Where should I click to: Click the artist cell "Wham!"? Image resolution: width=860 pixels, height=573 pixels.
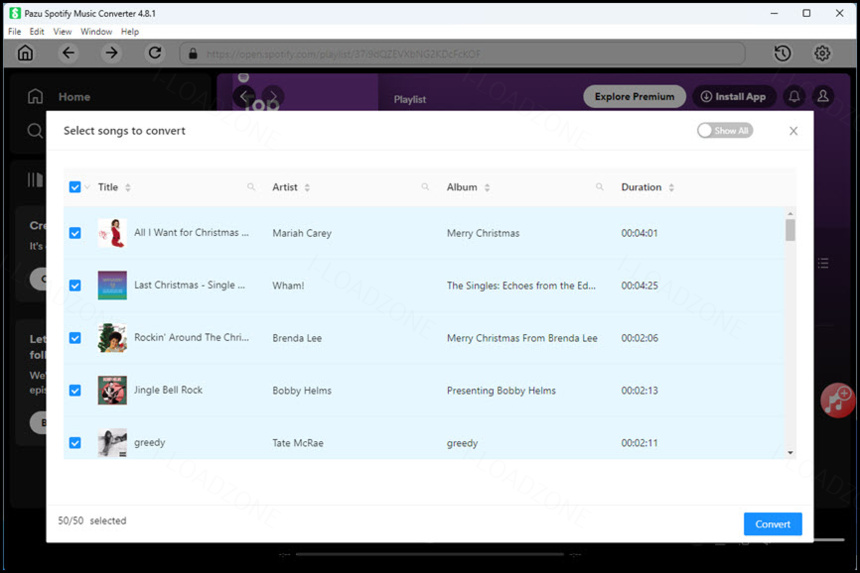coord(288,286)
